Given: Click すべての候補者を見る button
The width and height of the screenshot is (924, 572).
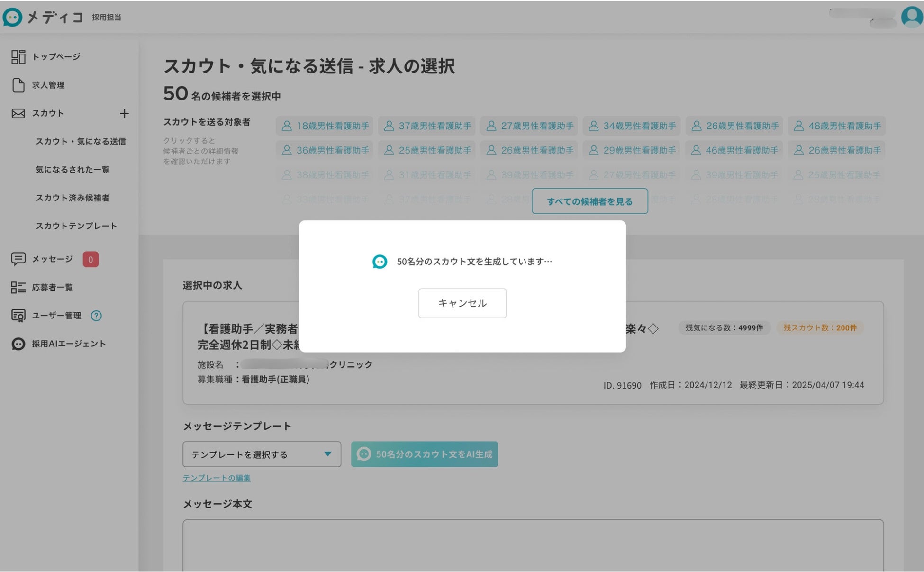Looking at the screenshot, I should (x=589, y=201).
